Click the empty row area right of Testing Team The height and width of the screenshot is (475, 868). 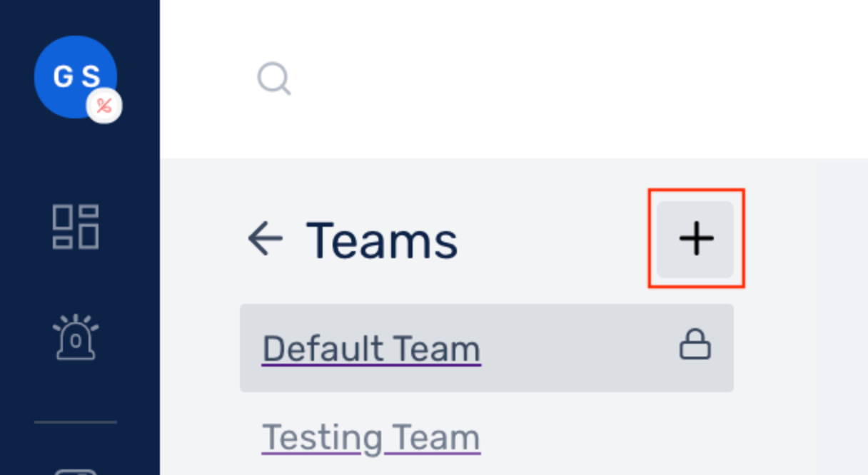pyautogui.click(x=607, y=437)
